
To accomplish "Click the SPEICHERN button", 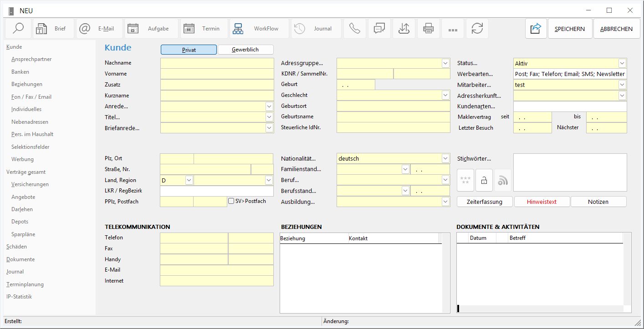I will 570,29.
